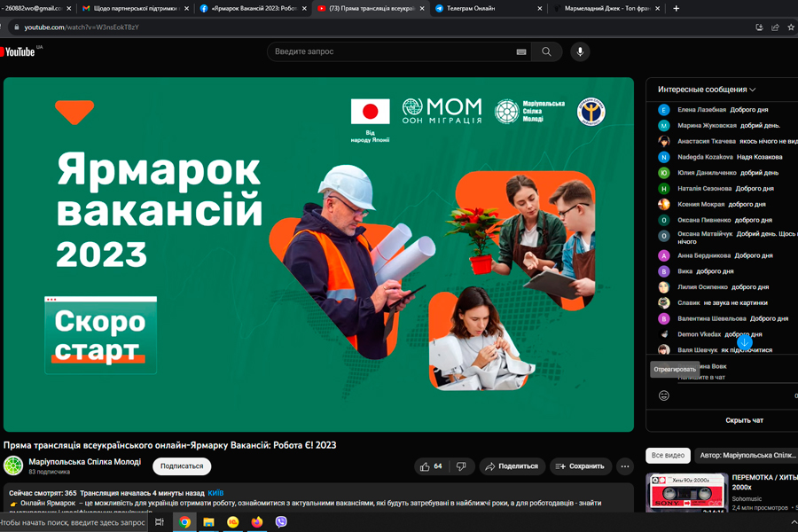Click the 'Поделиться' share button
This screenshot has height=532, width=798.
point(512,466)
